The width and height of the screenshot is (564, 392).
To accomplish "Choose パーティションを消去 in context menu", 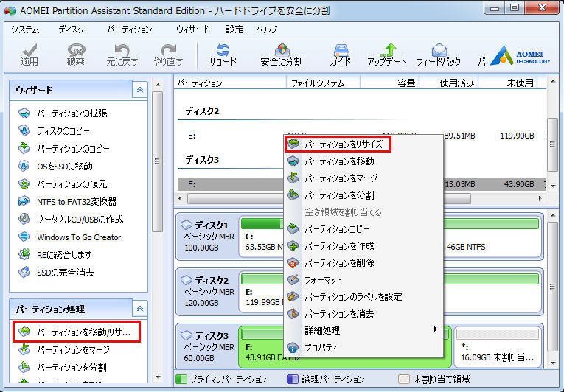I will point(364,314).
